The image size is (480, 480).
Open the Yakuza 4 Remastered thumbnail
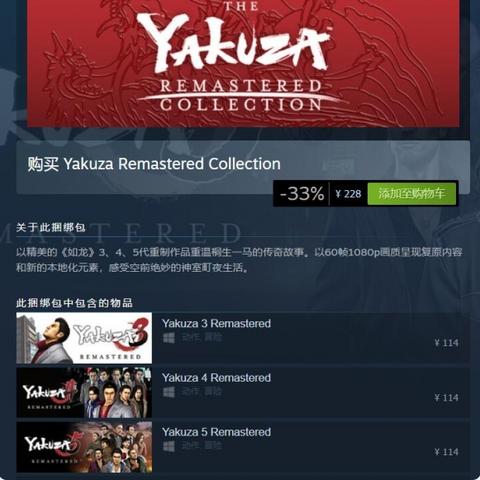click(84, 392)
